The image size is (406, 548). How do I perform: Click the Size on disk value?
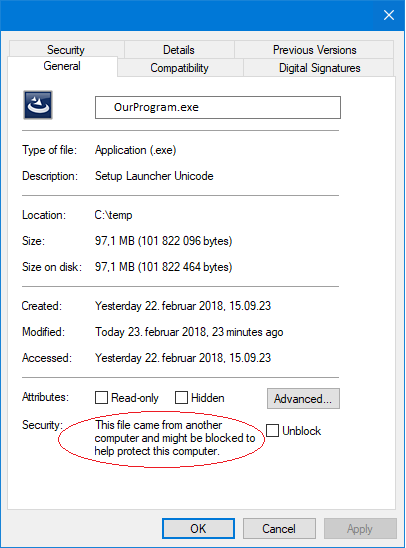[164, 267]
